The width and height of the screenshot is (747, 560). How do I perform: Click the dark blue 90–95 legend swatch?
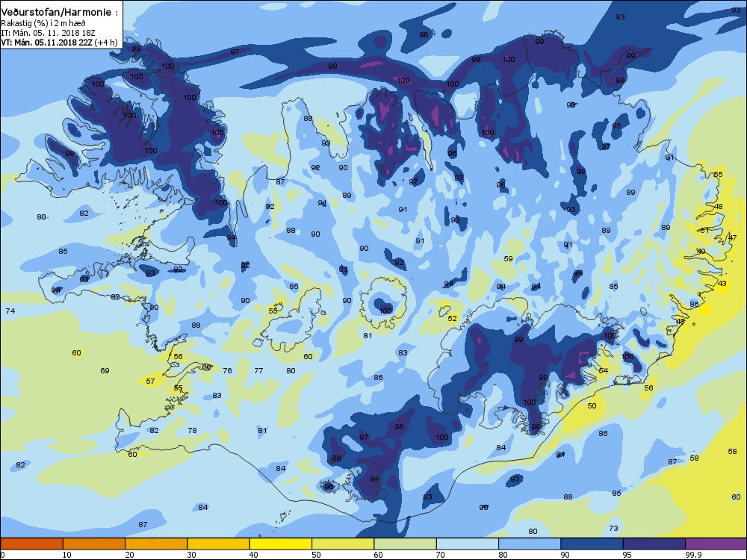[592, 544]
